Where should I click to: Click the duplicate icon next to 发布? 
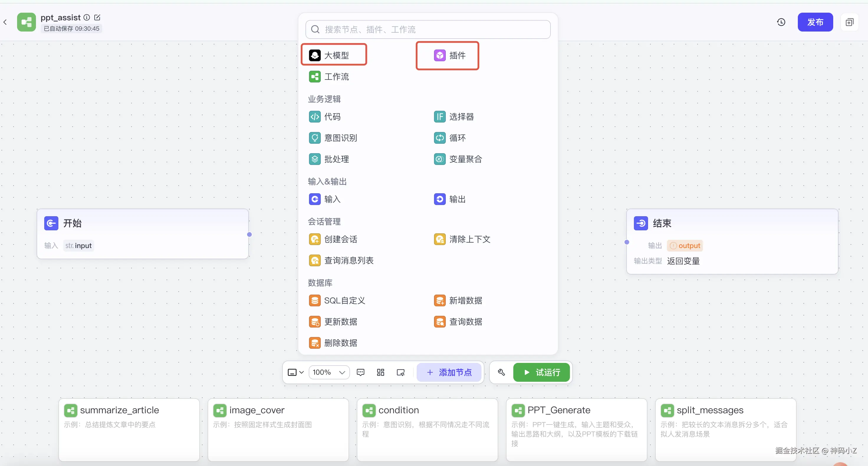pos(849,22)
